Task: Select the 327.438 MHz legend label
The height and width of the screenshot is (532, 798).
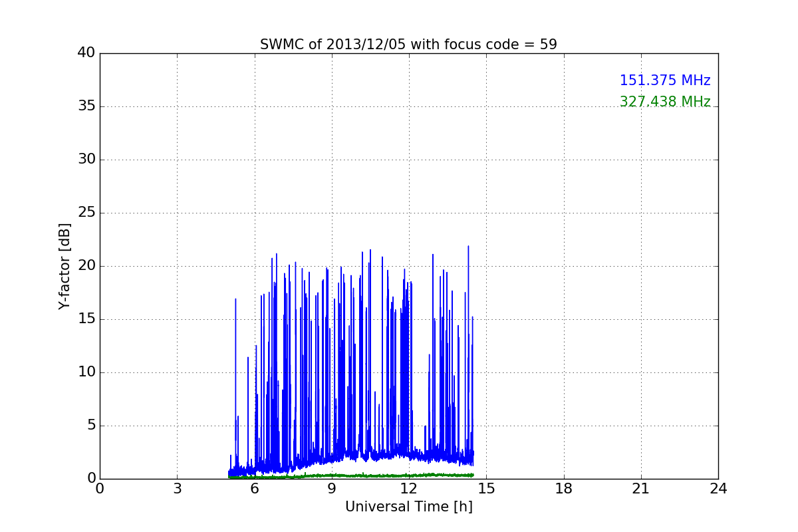Action: [665, 102]
